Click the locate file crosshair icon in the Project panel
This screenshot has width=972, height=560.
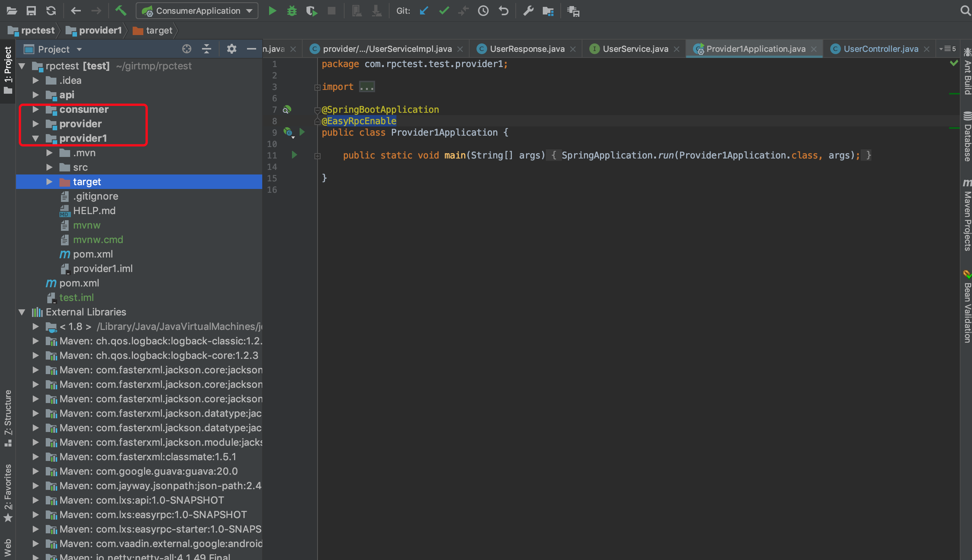click(187, 49)
